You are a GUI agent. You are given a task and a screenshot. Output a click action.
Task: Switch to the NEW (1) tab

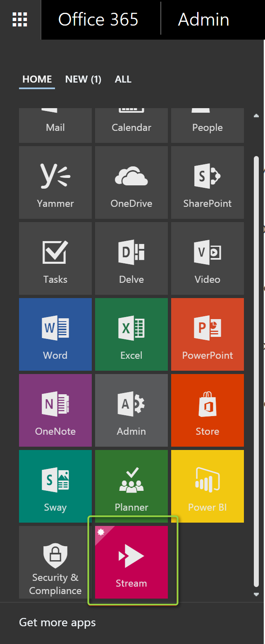pos(83,79)
